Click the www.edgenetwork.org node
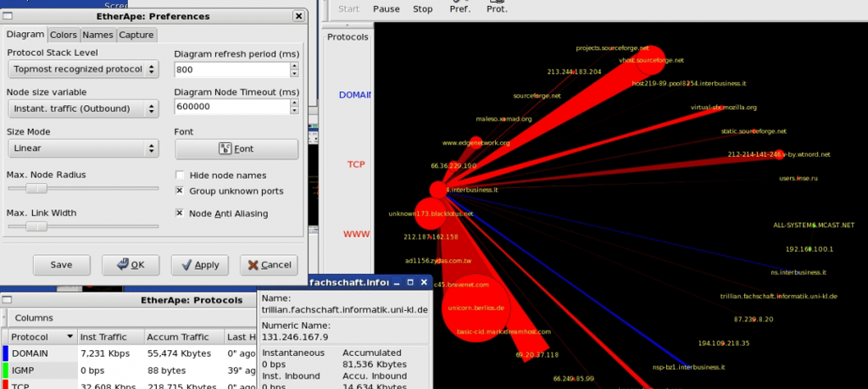Viewport: 868px width, 389px height. point(476,142)
